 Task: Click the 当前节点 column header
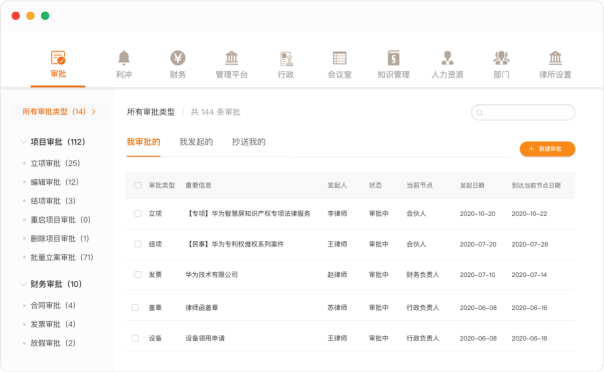(x=419, y=185)
